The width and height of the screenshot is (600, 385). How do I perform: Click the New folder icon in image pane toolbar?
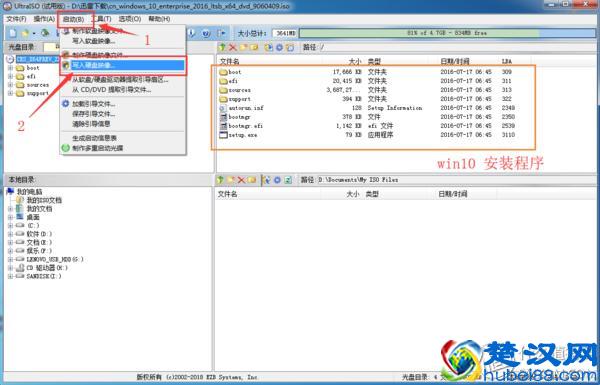click(243, 47)
